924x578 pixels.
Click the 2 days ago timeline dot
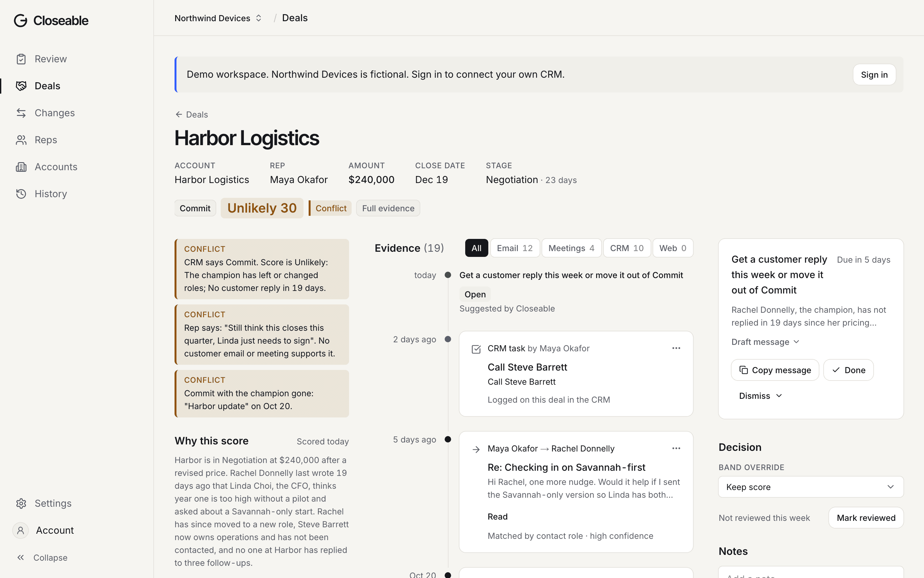click(x=448, y=339)
